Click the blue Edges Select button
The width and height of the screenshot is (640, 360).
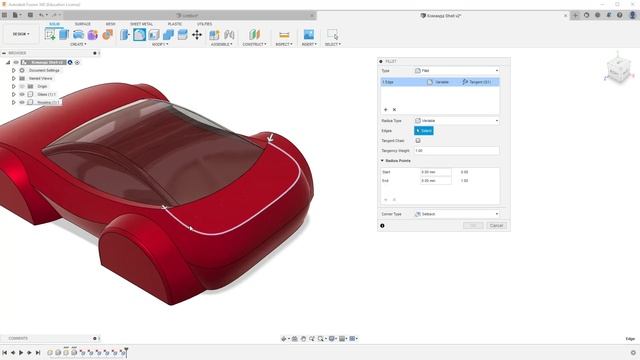(x=424, y=131)
